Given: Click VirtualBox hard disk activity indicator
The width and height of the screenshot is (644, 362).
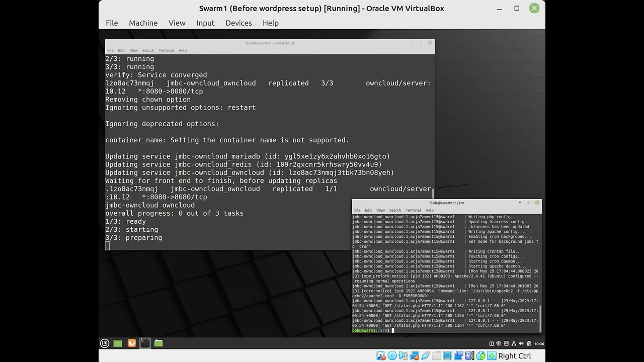Looking at the screenshot, I should 381,356.
